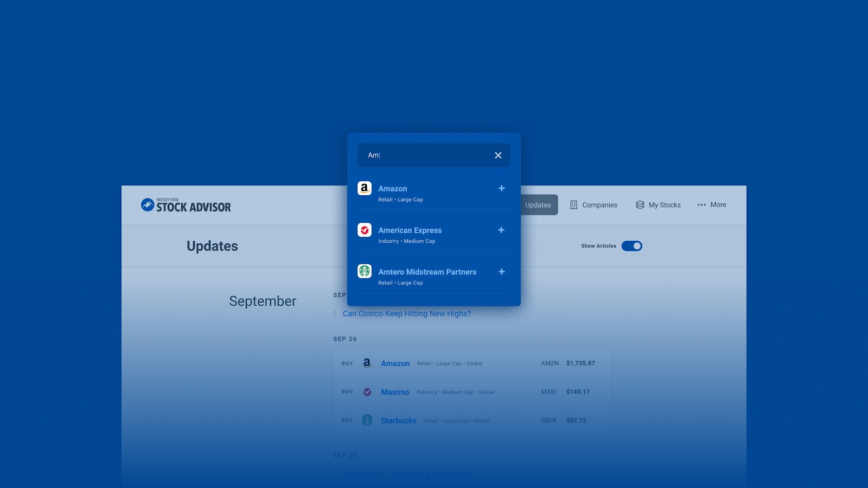The image size is (868, 488).
Task: Click the Stock Advisor logo
Action: point(186,205)
